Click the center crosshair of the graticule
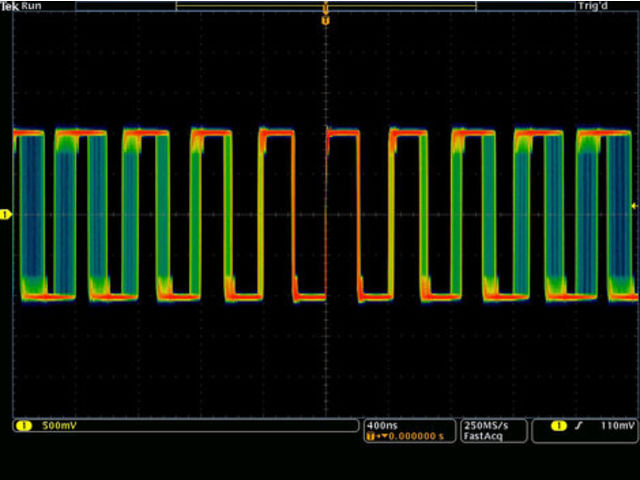Viewport: 640px width, 480px height. tap(325, 214)
